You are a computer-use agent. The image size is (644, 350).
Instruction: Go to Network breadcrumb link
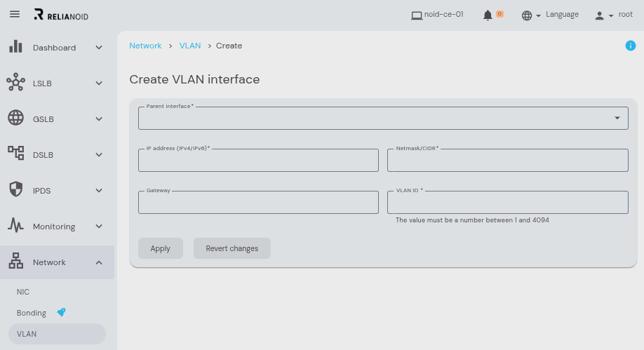point(145,46)
